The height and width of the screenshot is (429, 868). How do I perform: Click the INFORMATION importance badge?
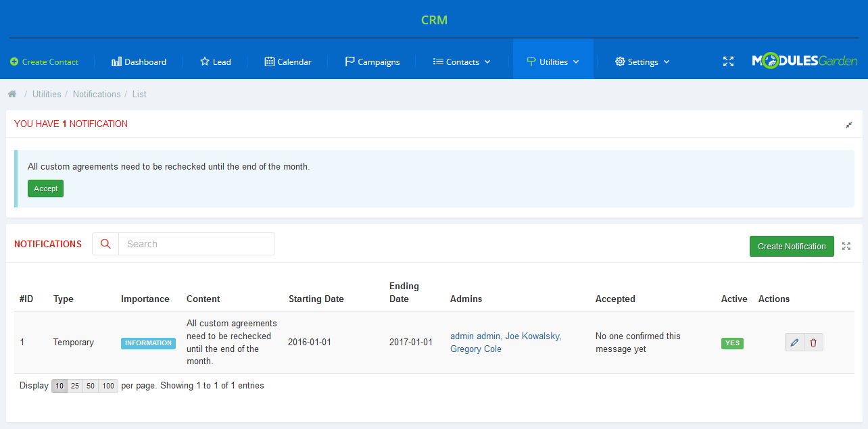[x=148, y=343]
